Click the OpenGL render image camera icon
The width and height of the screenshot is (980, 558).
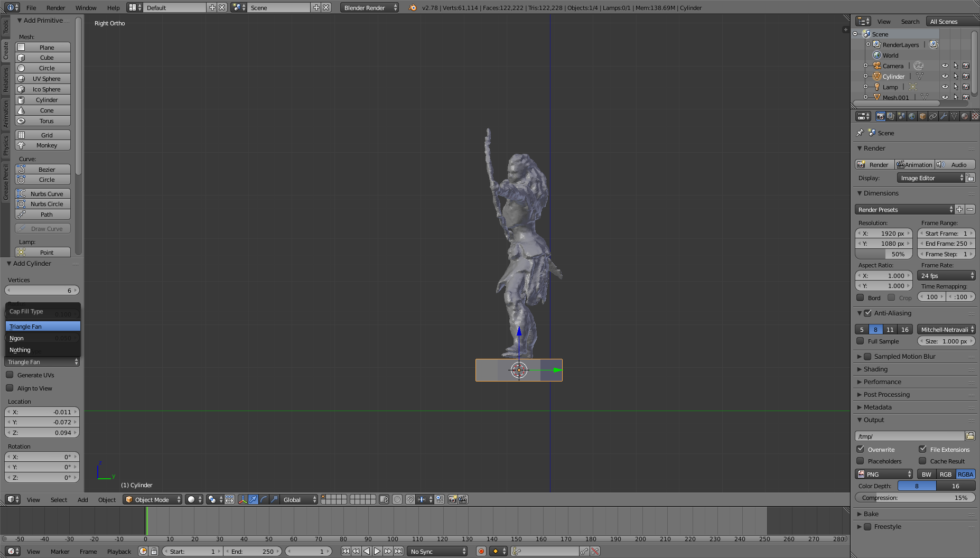pyautogui.click(x=452, y=499)
